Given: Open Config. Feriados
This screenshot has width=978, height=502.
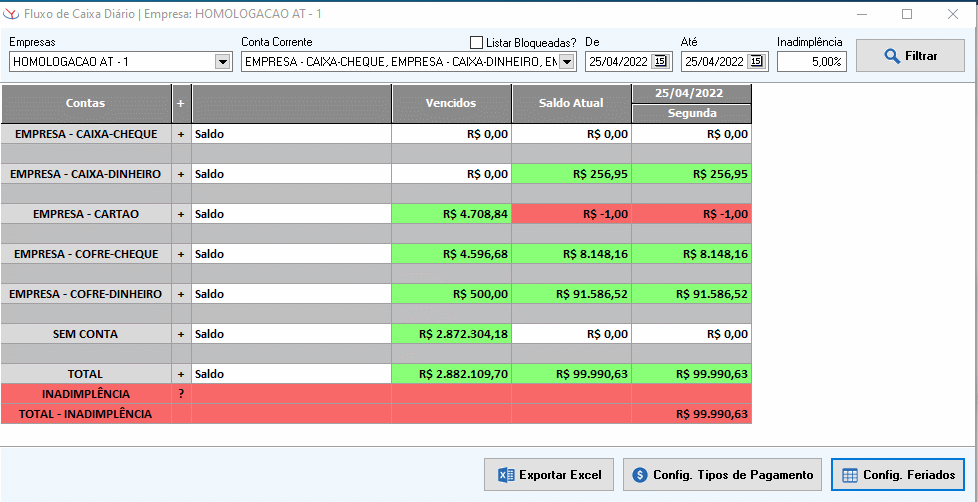Looking at the screenshot, I should coord(898,475).
